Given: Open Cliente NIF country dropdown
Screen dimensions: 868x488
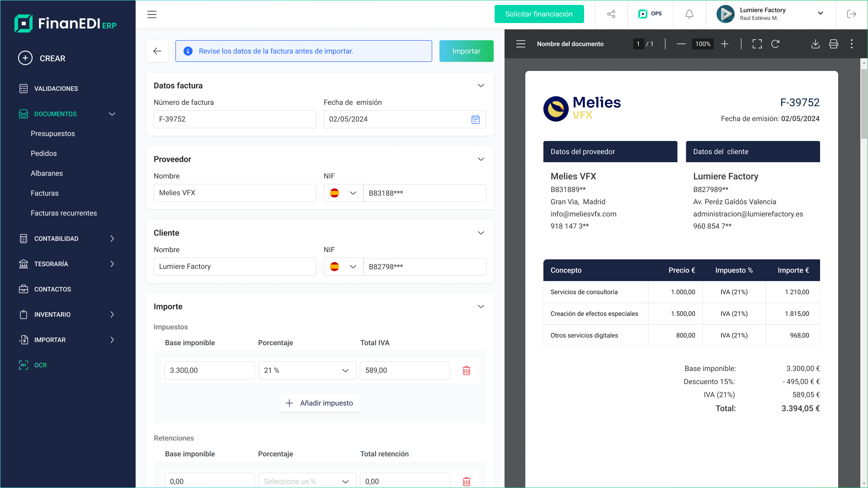Looking at the screenshot, I should [344, 267].
